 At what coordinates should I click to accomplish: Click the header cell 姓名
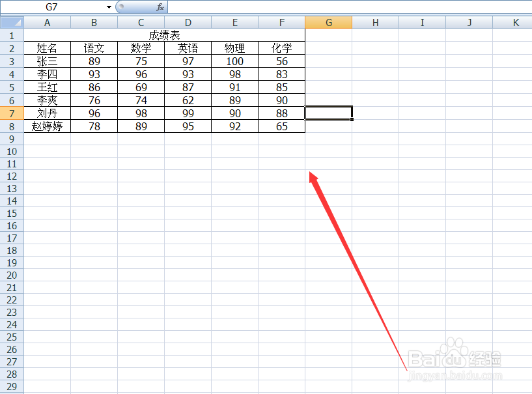click(x=47, y=48)
